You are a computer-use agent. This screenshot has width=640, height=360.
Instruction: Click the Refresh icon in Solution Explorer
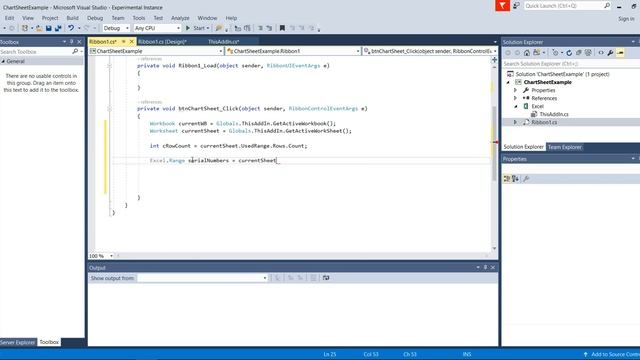pos(569,53)
